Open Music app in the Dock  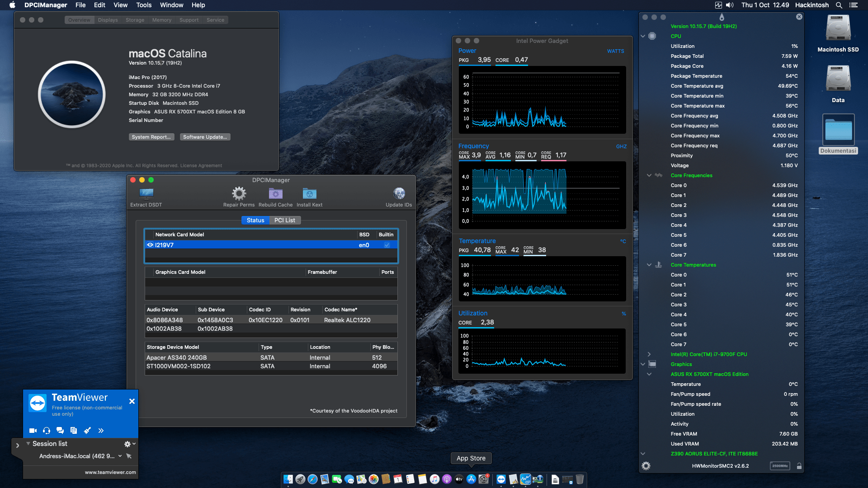click(x=434, y=479)
